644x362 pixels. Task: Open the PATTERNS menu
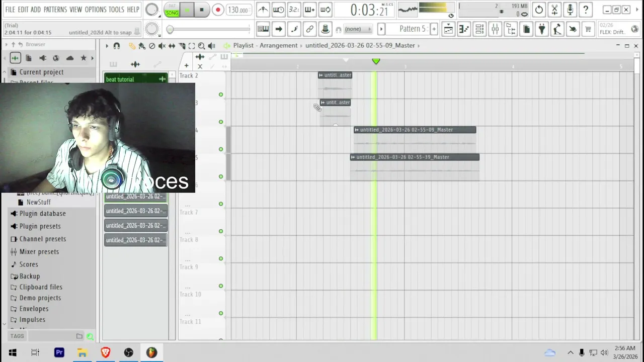coord(55,10)
